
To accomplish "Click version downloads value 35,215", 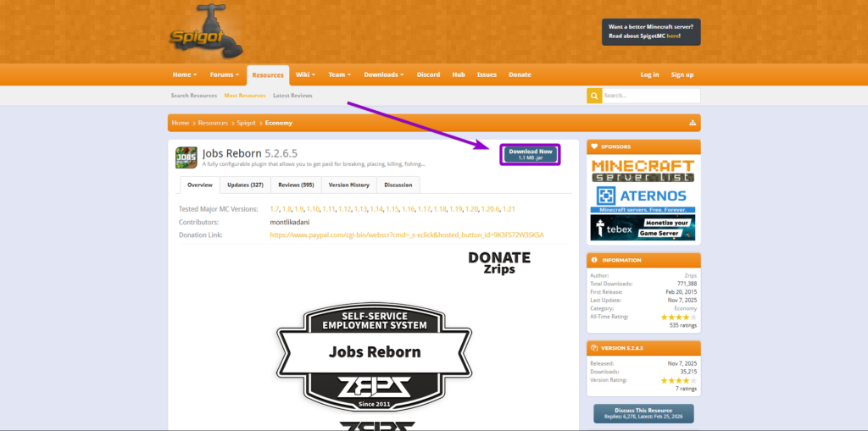I will click(x=688, y=372).
